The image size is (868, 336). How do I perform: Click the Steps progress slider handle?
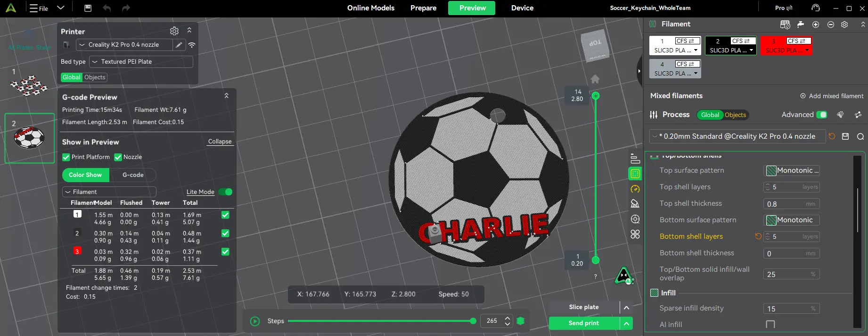pyautogui.click(x=473, y=321)
